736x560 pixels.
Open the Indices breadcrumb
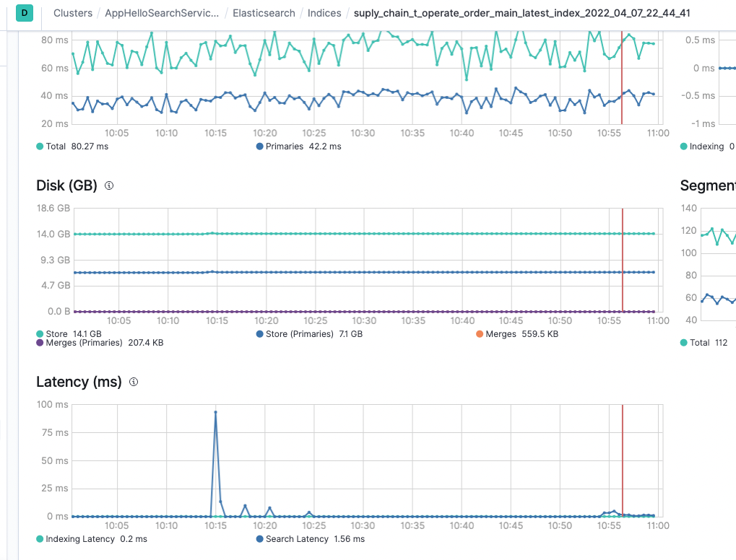point(324,13)
